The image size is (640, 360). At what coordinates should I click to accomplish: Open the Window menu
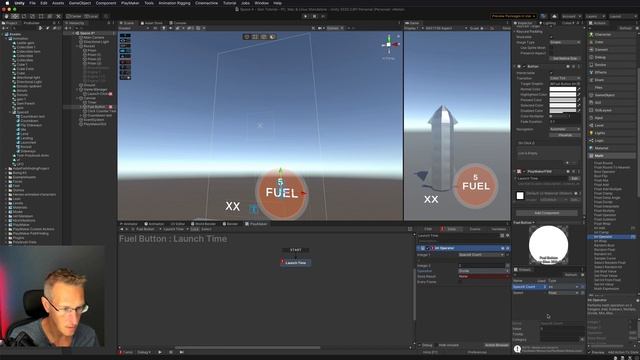coord(261,3)
